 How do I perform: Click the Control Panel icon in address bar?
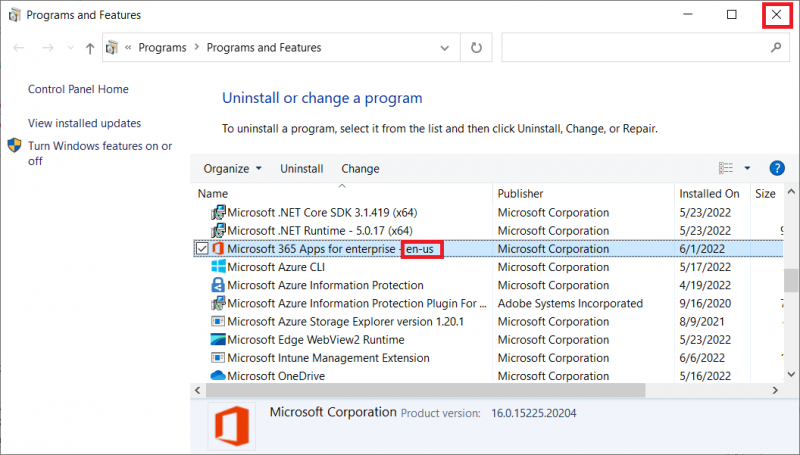tap(112, 47)
